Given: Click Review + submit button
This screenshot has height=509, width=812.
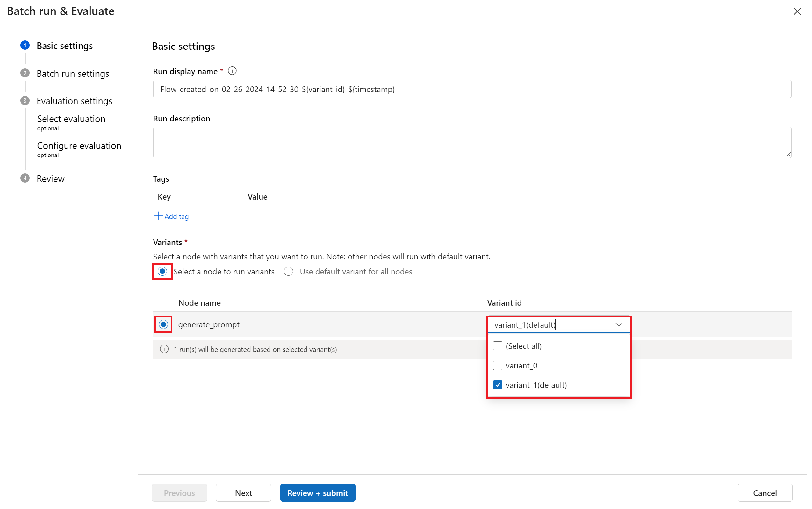Looking at the screenshot, I should [318, 493].
